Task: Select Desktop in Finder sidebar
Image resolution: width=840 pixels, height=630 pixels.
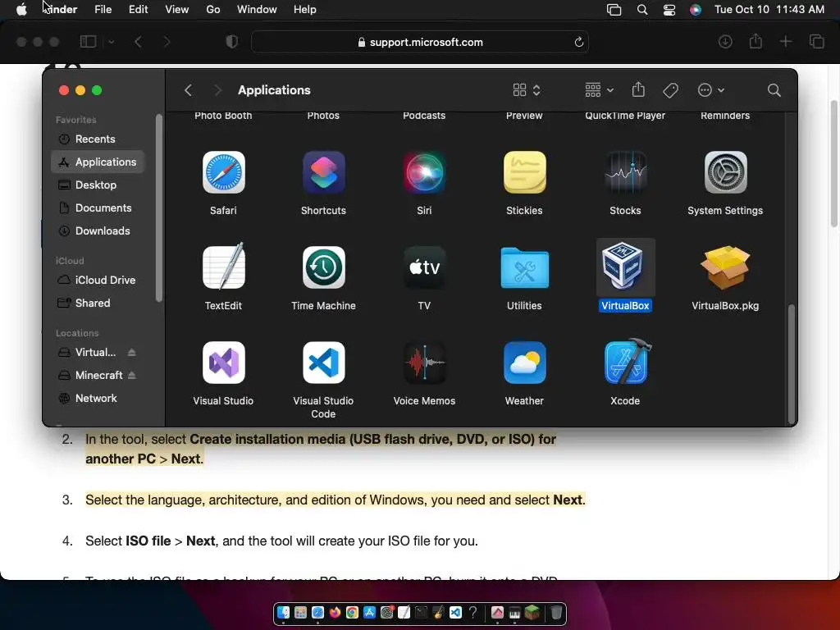Action: (98, 185)
